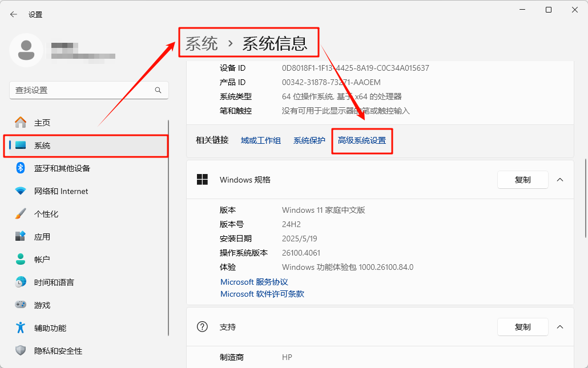This screenshot has width=588, height=368.
Task: Click the install date 2025/5/19
Action: (x=300, y=238)
